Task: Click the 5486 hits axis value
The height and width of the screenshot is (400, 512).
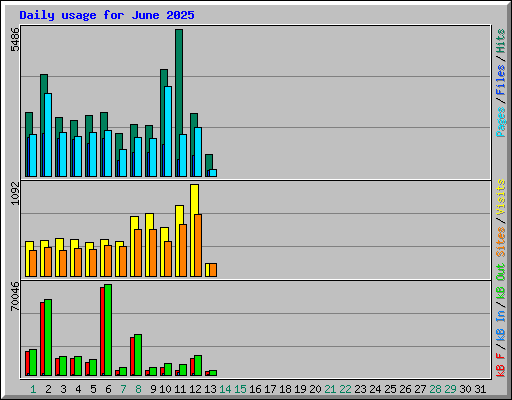Action: click(15, 39)
